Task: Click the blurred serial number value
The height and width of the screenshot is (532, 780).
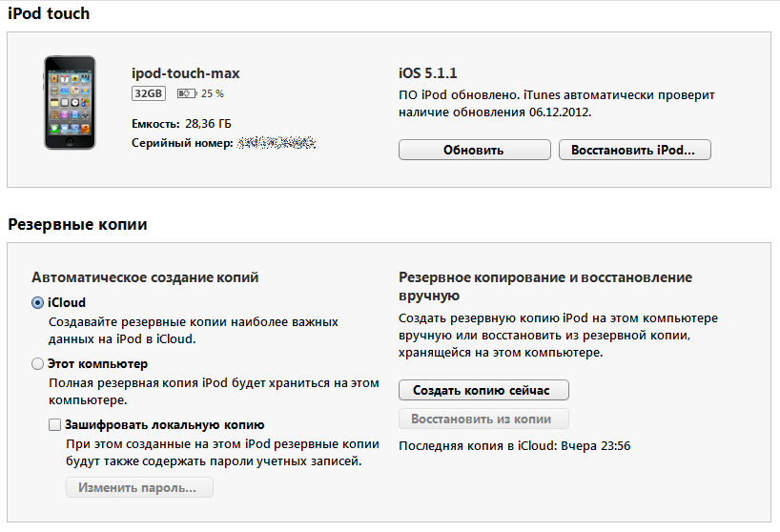Action: pyautogui.click(x=277, y=142)
